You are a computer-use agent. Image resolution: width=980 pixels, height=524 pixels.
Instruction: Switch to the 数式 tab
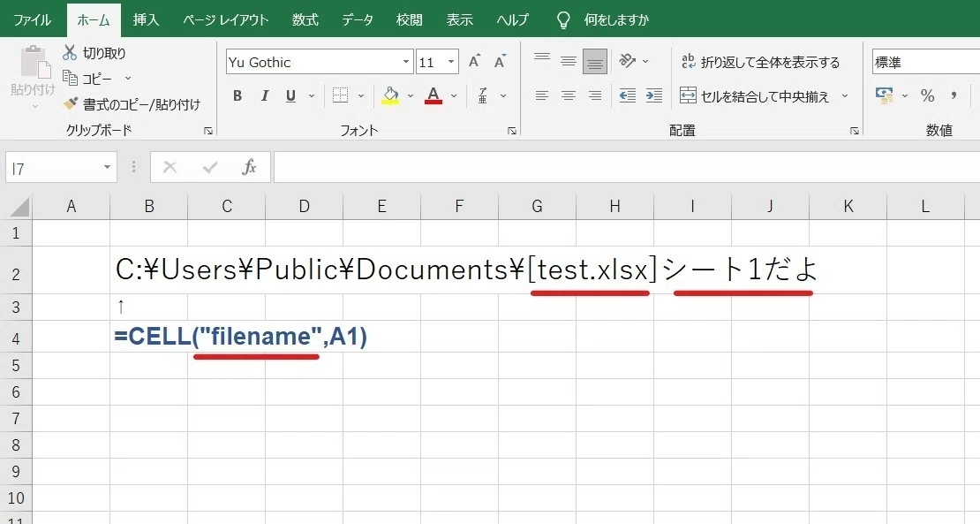coord(305,20)
